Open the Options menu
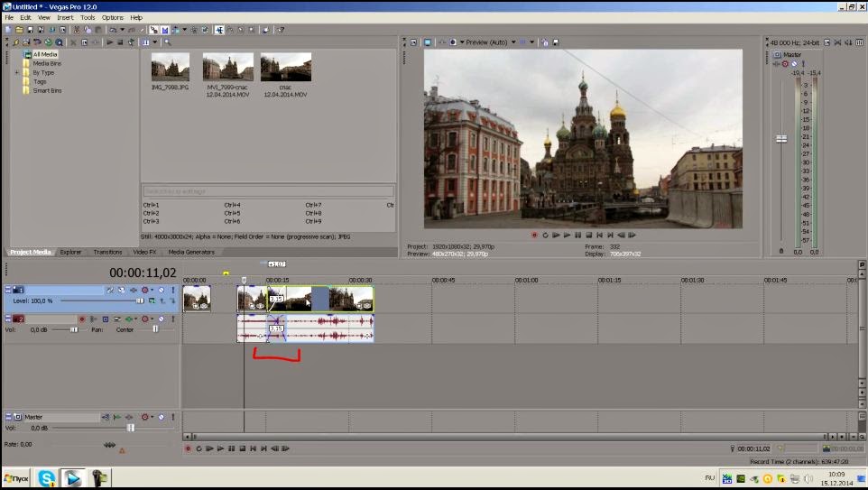 113,18
